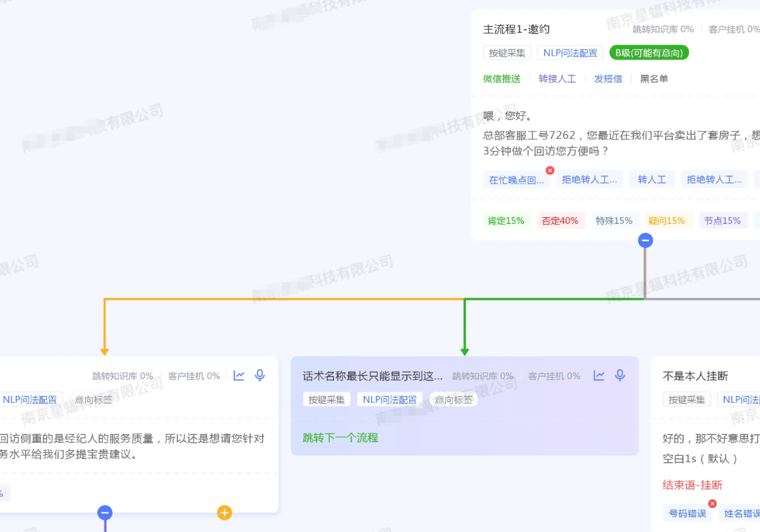Delete the 号码错误 tag with red X
760x532 pixels.
(x=712, y=504)
